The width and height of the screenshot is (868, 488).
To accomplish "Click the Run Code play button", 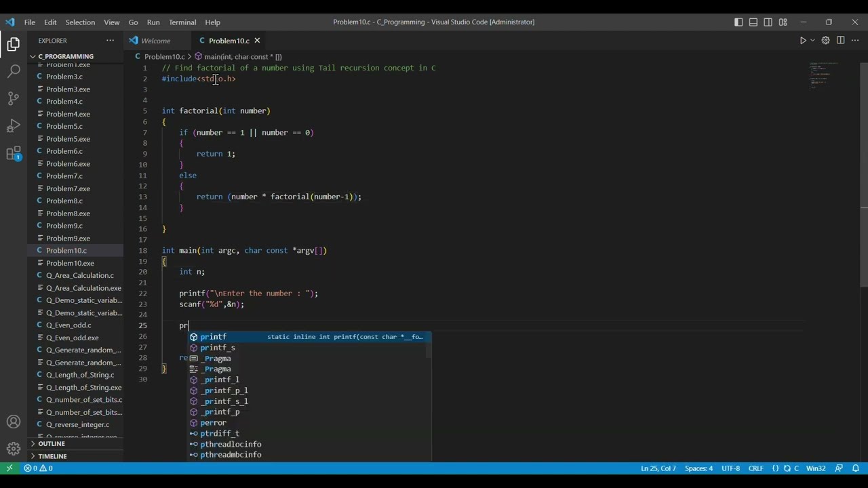I will click(x=803, y=41).
